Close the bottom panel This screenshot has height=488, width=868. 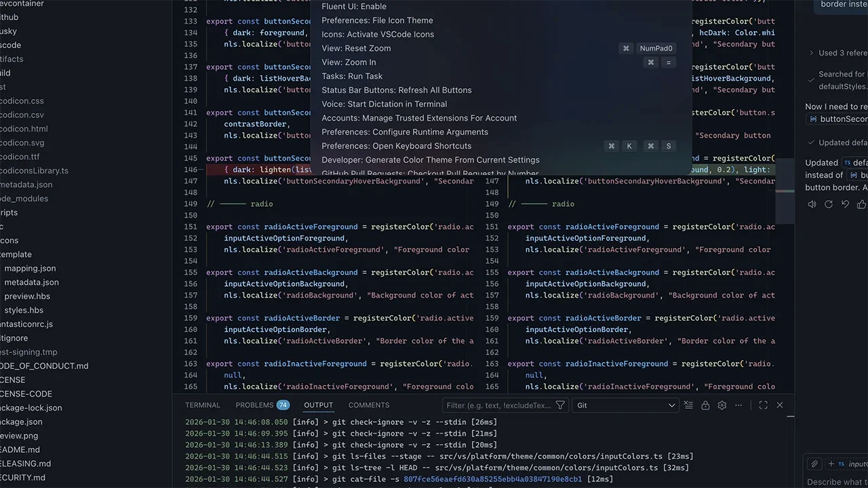click(x=780, y=405)
